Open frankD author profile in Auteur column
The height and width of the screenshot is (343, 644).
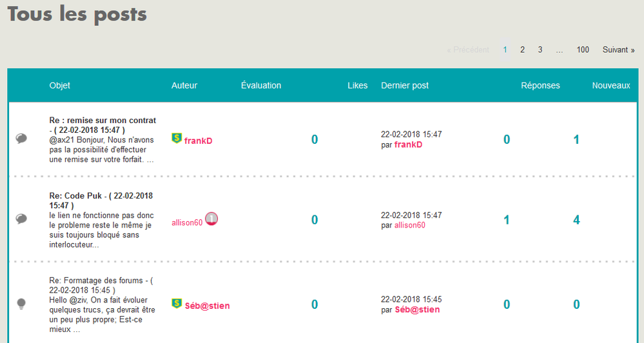pos(199,140)
